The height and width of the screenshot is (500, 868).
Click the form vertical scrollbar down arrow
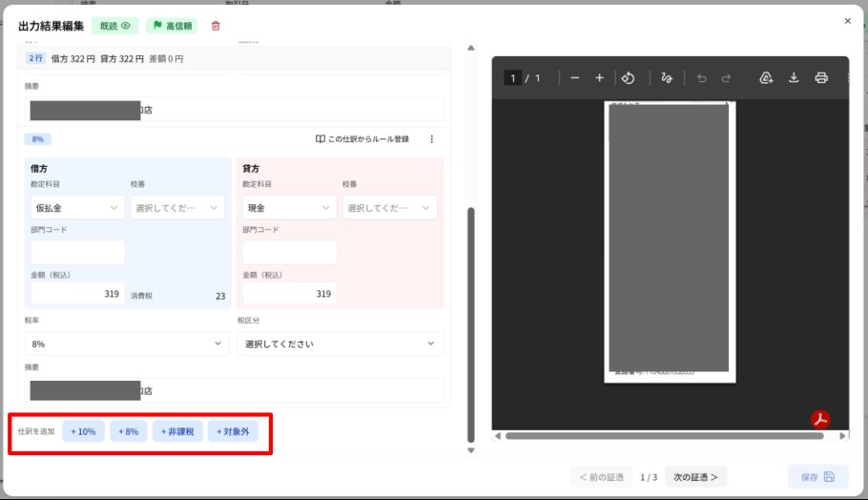[x=471, y=450]
